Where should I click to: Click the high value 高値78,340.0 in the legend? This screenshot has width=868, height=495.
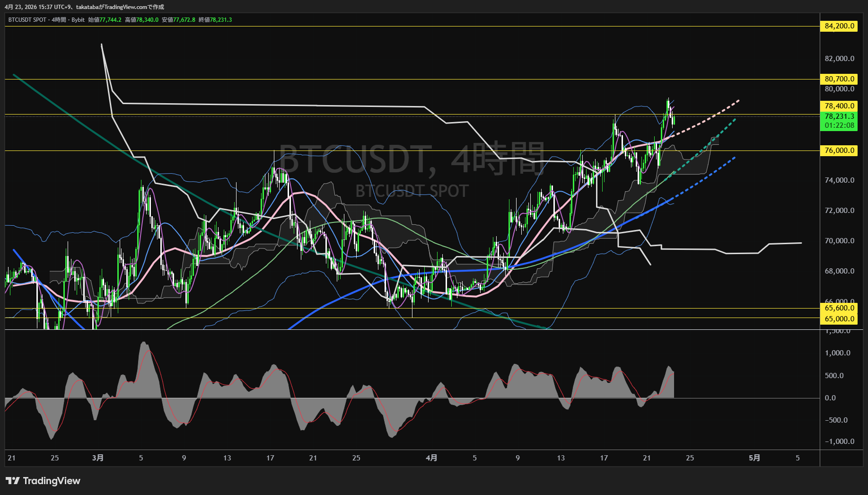142,20
